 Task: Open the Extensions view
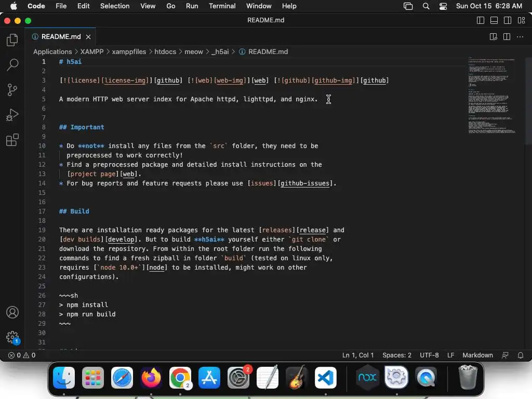12,140
